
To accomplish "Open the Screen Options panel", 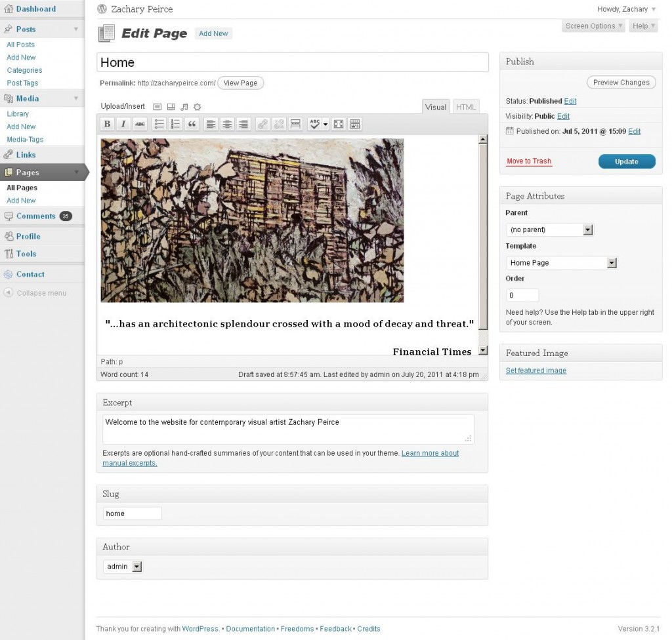I will tap(593, 26).
